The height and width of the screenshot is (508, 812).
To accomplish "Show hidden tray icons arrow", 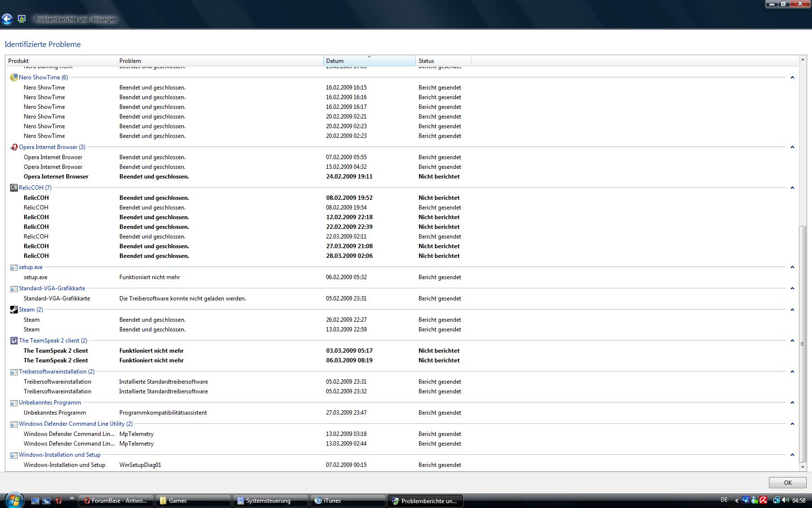I will pos(737,501).
